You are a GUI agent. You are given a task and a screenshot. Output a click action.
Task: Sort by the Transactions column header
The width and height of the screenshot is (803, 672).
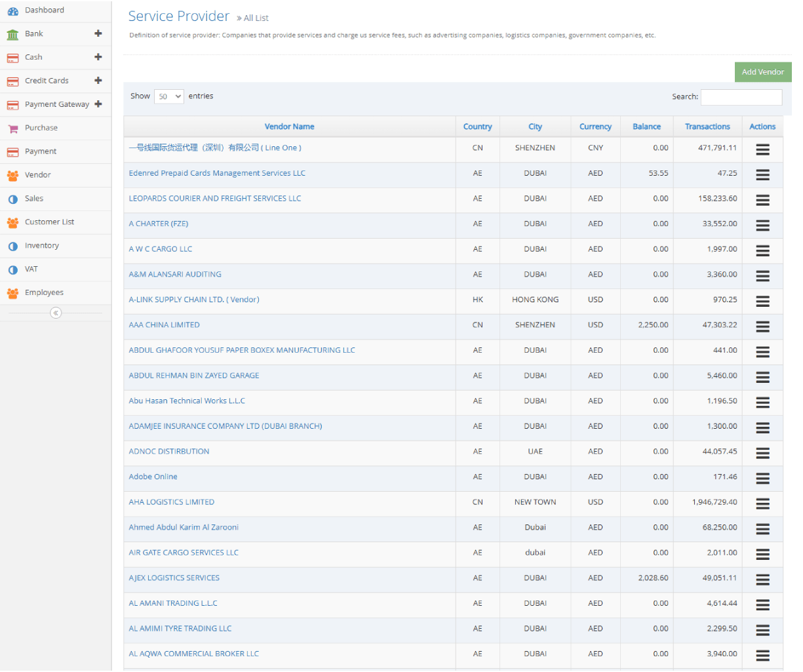click(707, 127)
